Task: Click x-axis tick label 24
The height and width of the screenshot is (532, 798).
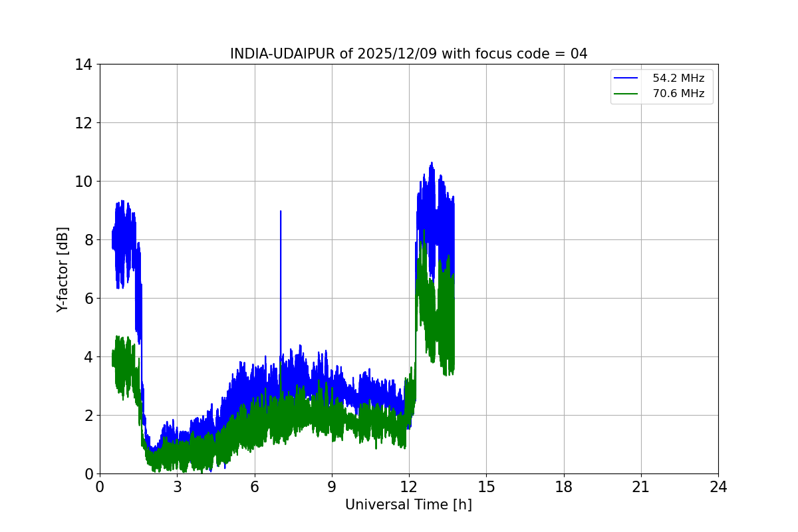Action: (718, 487)
